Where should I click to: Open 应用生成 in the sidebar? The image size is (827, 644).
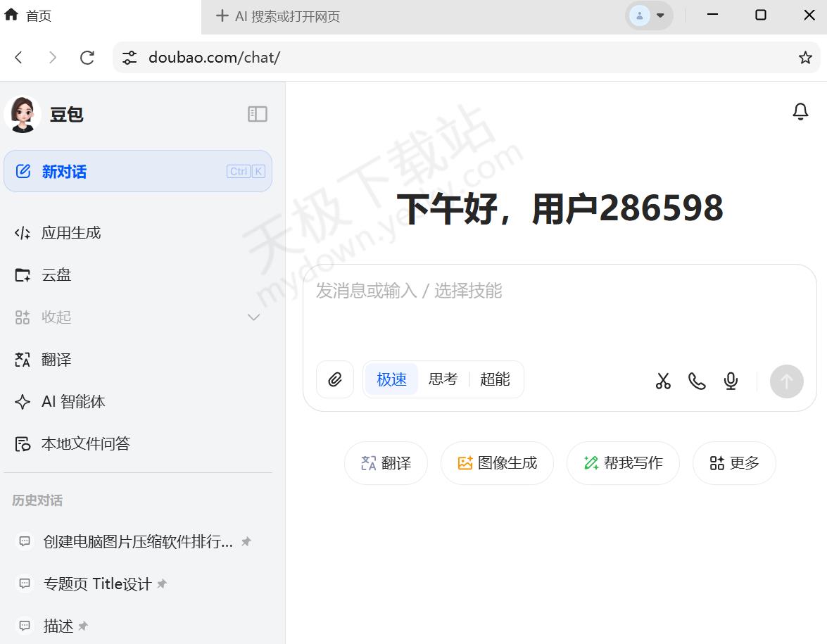click(70, 233)
